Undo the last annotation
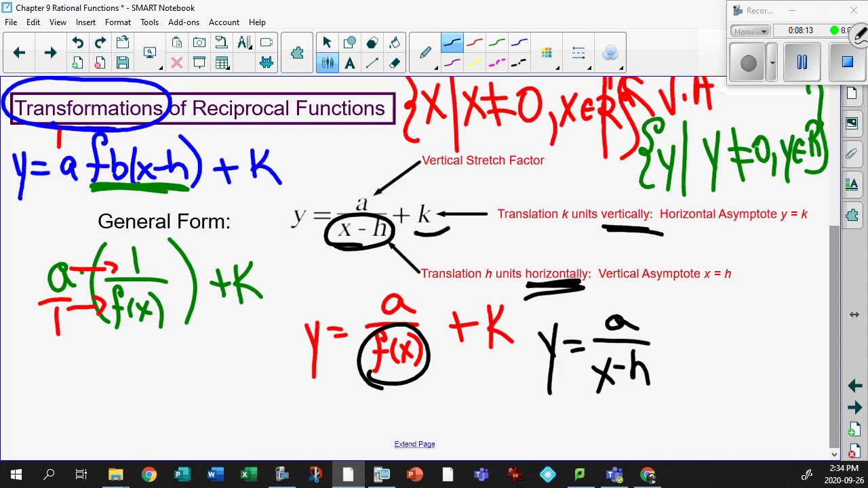The width and height of the screenshot is (868, 488). [77, 41]
